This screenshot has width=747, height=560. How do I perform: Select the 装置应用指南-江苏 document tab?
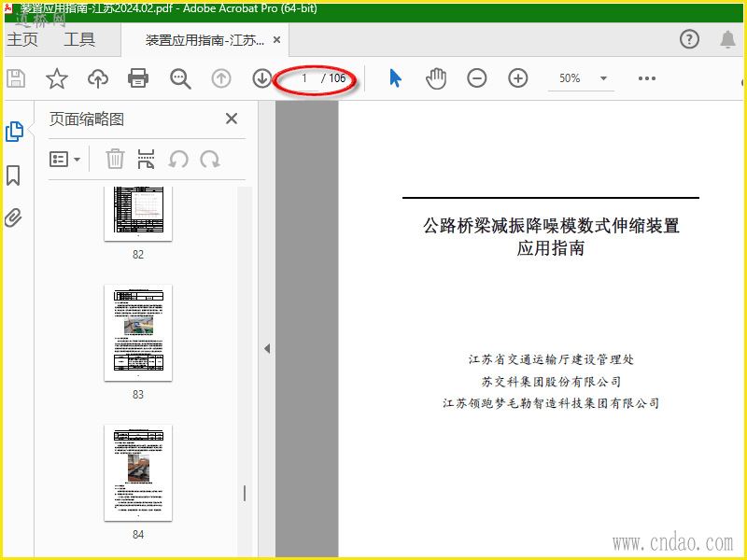pyautogui.click(x=204, y=40)
